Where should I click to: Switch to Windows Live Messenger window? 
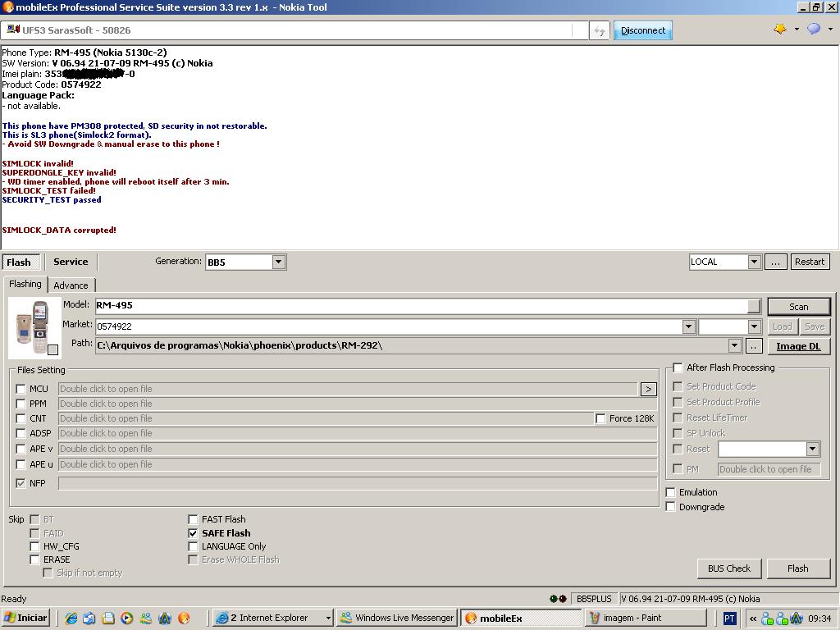(x=396, y=618)
